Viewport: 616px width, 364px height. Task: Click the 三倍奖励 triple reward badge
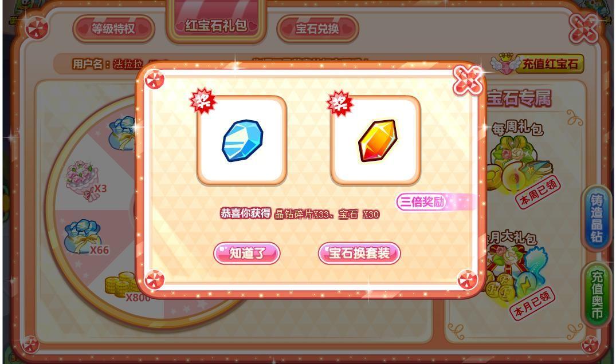click(x=422, y=202)
